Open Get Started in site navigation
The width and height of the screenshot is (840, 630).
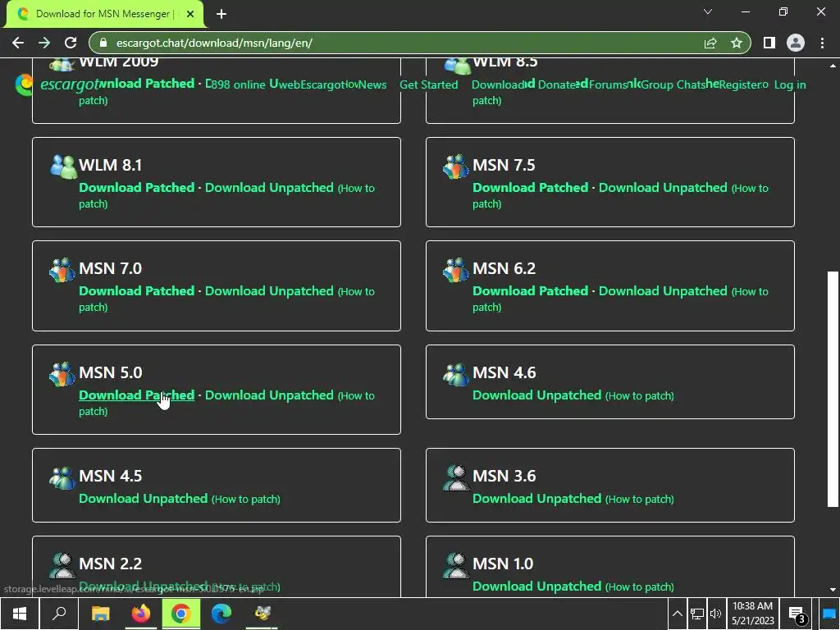pos(428,84)
